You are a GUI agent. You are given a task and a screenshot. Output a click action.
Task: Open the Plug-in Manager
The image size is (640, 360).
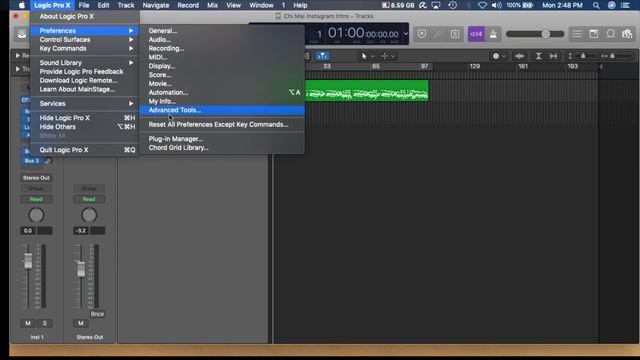pos(222,139)
